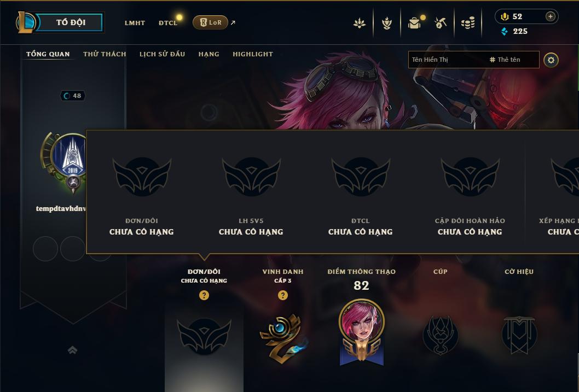The image size is (579, 392).
Task: Switch to the LỊCH SỬ ĐẤU tab
Action: click(x=162, y=54)
